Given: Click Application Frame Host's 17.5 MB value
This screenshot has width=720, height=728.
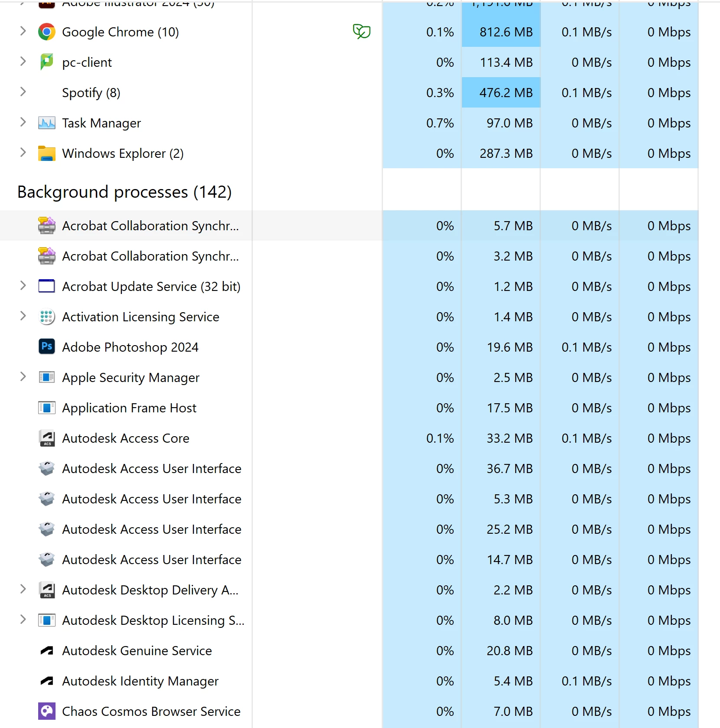Looking at the screenshot, I should 510,408.
